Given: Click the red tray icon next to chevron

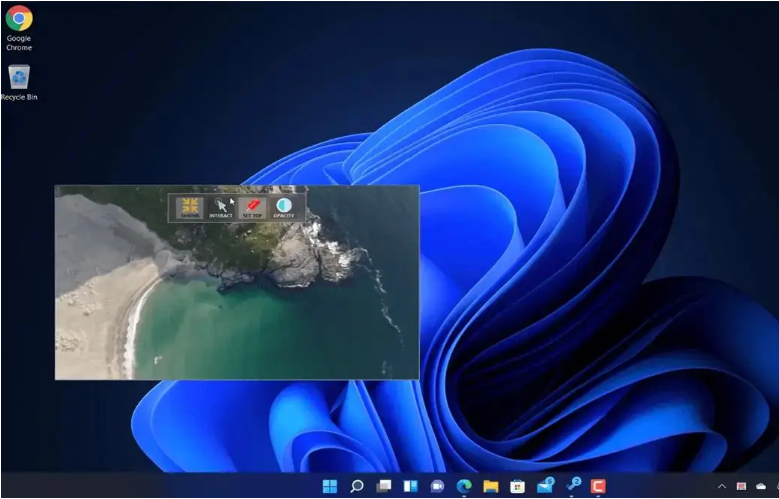Looking at the screenshot, I should point(741,486).
